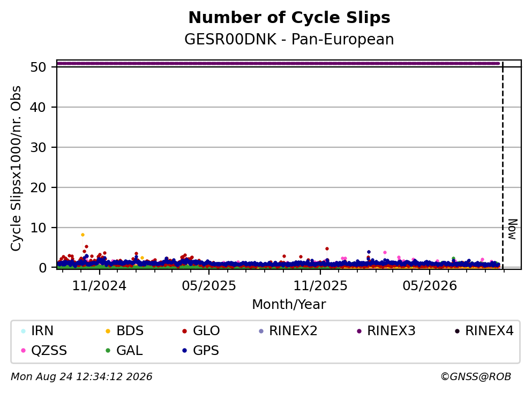
Task: Select the GPS legend label
Action: (x=206, y=351)
